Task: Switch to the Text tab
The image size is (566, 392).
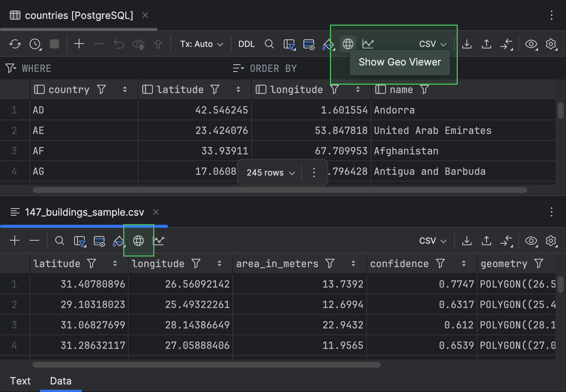Action: pos(20,381)
